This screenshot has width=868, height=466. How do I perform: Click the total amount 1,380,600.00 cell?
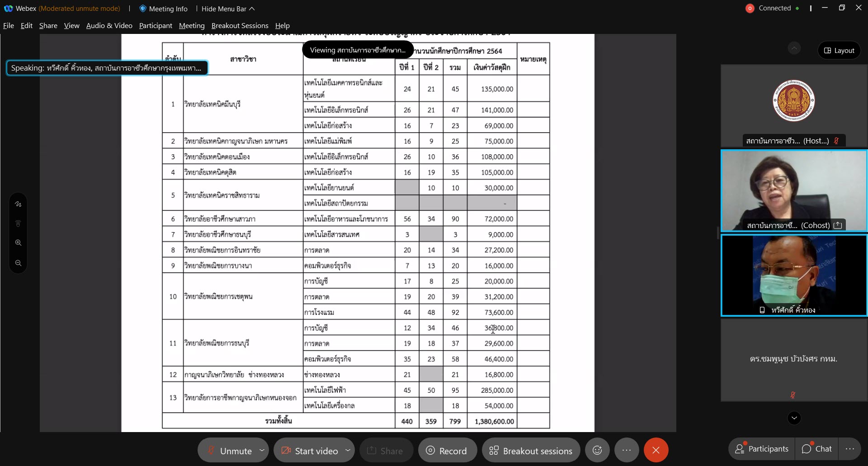(492, 421)
